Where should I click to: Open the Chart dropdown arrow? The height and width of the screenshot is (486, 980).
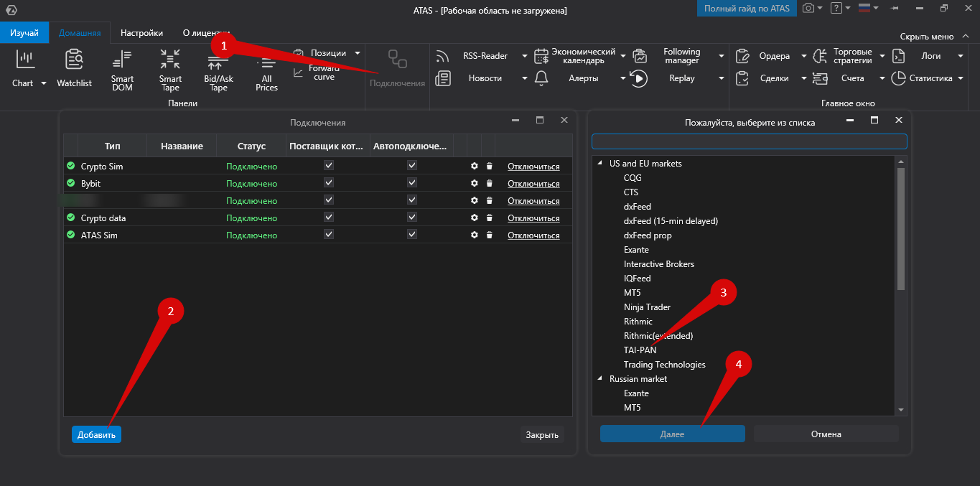tap(44, 83)
